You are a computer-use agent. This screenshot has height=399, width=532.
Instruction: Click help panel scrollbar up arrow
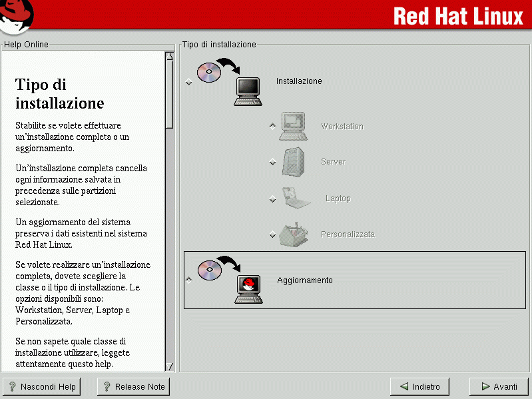[169, 57]
